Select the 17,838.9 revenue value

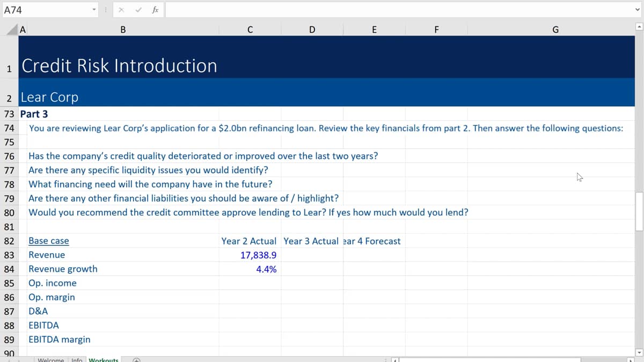point(259,255)
